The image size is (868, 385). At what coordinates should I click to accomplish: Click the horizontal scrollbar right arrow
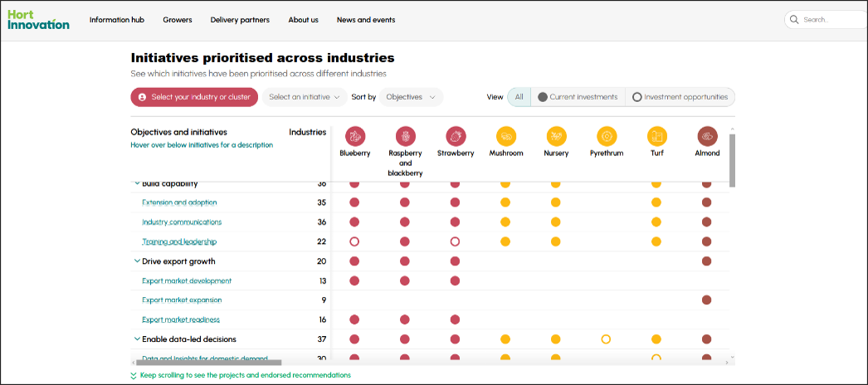click(x=727, y=363)
